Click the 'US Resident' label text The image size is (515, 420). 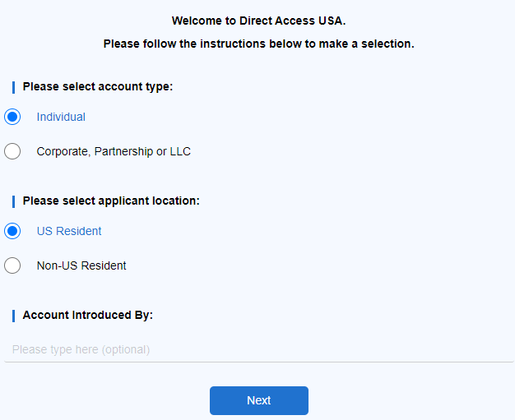click(x=69, y=231)
